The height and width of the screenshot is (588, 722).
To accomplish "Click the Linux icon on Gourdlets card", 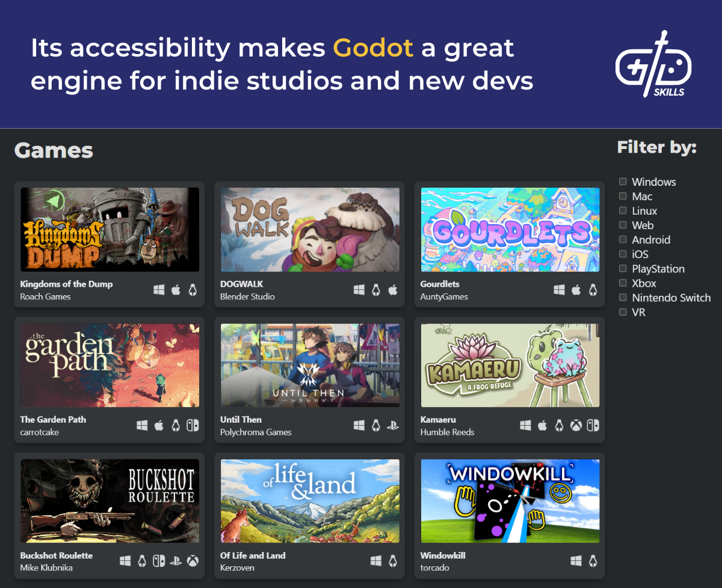I will (x=593, y=289).
